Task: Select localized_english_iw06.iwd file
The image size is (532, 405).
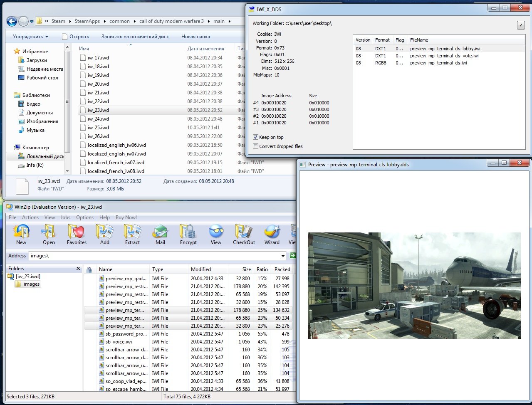Action: coord(117,145)
